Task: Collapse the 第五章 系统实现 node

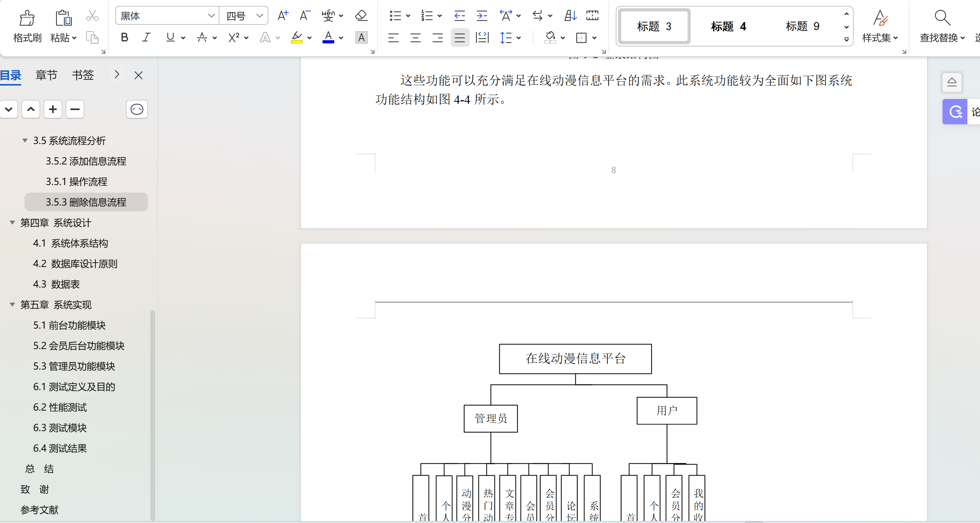Action: 12,305
